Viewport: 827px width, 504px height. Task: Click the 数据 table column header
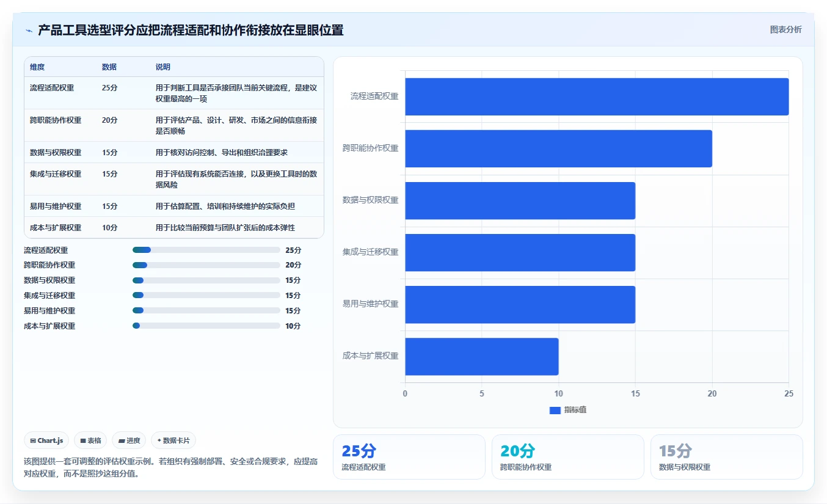click(x=109, y=67)
